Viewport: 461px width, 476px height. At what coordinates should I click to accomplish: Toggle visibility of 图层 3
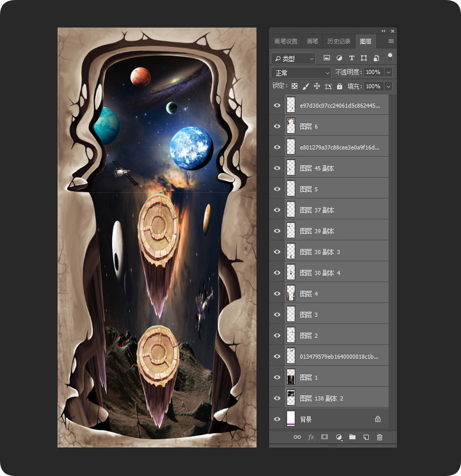coord(277,315)
